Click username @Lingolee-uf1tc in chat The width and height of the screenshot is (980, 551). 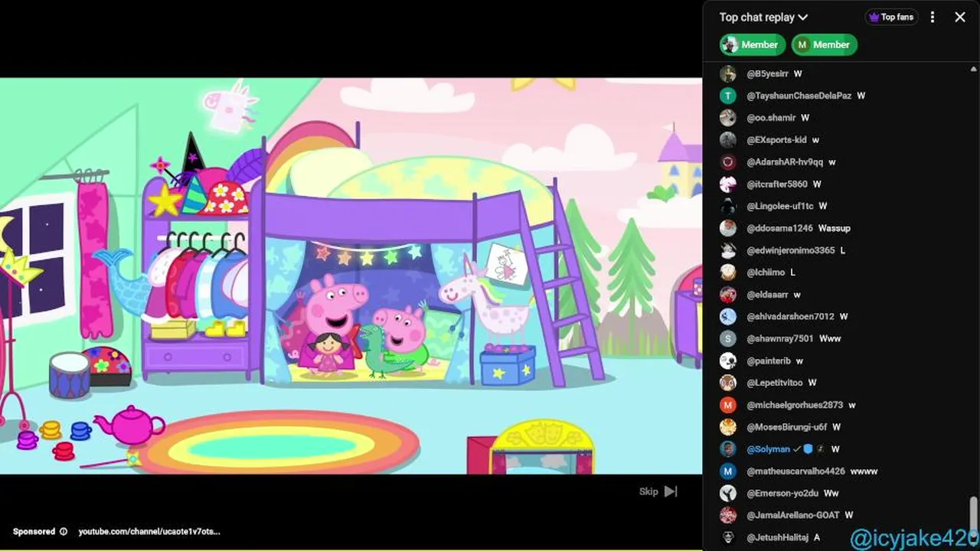[779, 206]
